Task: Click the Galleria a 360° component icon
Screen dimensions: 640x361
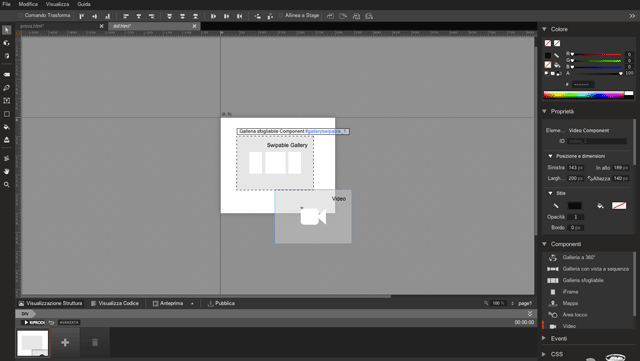Action: pyautogui.click(x=553, y=258)
